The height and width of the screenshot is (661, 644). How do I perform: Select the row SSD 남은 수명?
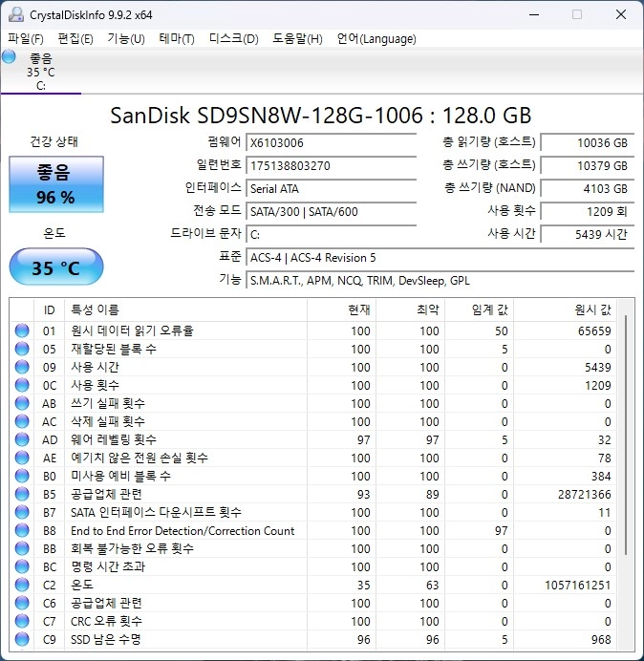click(x=313, y=639)
